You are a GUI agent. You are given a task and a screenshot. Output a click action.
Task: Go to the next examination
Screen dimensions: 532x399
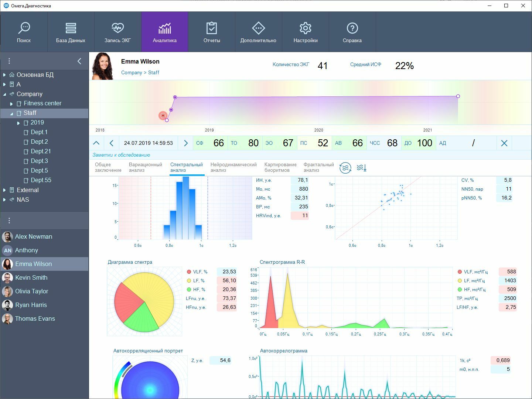coord(186,143)
